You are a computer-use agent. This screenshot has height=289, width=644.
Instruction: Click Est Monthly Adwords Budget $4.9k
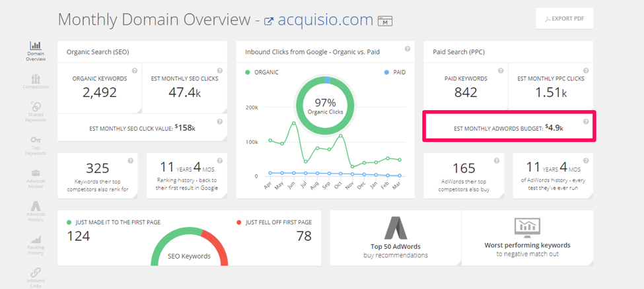pos(509,128)
